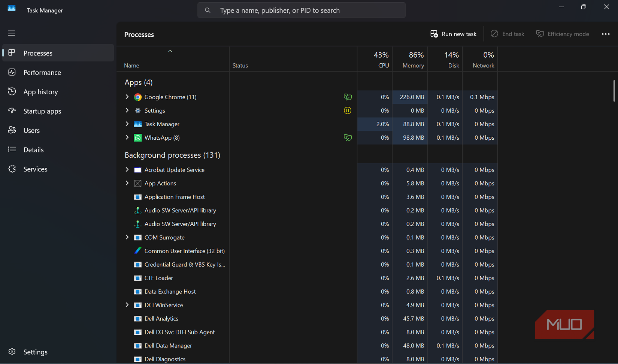Switch to App history page
The height and width of the screenshot is (364, 618).
58,92
